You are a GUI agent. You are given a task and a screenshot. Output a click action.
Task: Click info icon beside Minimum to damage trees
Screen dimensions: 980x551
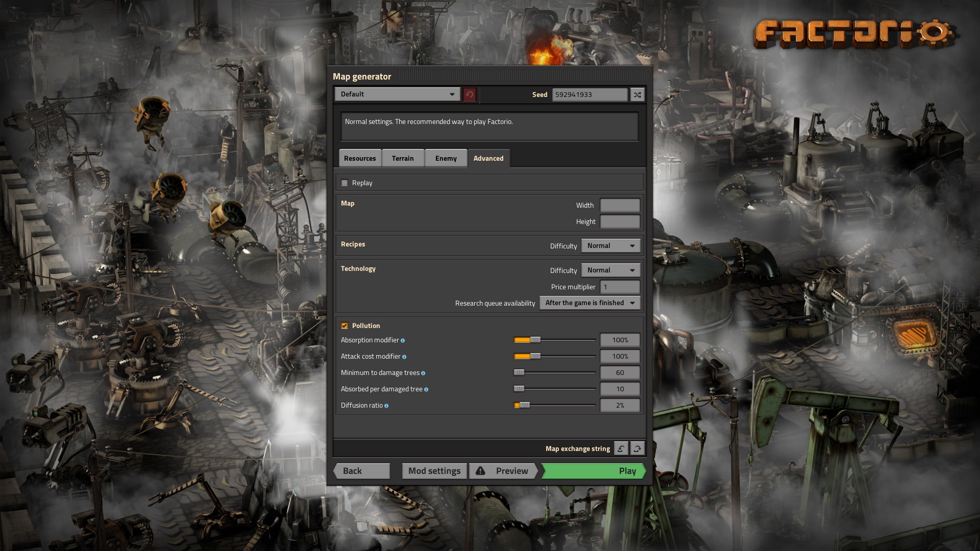coord(423,373)
